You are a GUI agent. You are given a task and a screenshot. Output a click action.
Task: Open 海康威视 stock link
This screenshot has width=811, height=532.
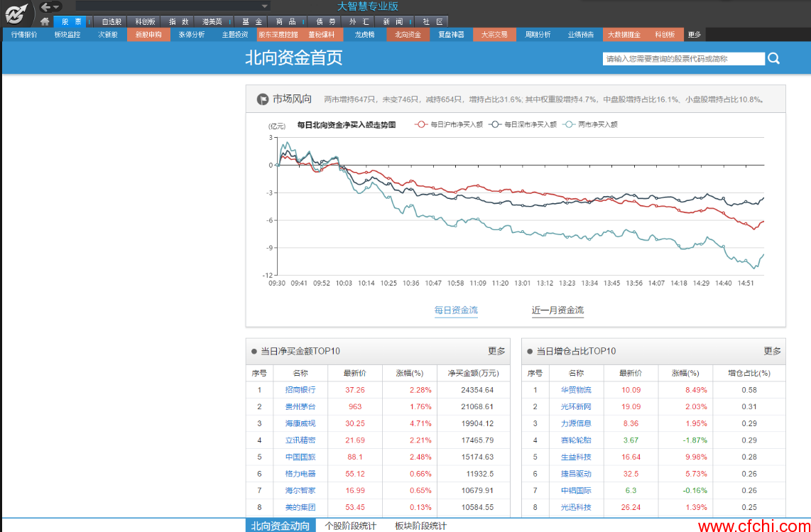[300, 423]
